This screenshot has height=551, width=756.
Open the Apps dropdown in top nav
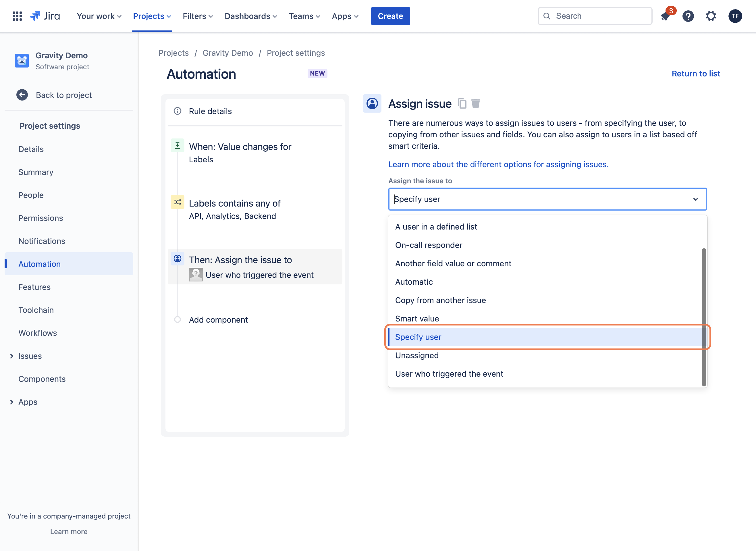coord(345,16)
